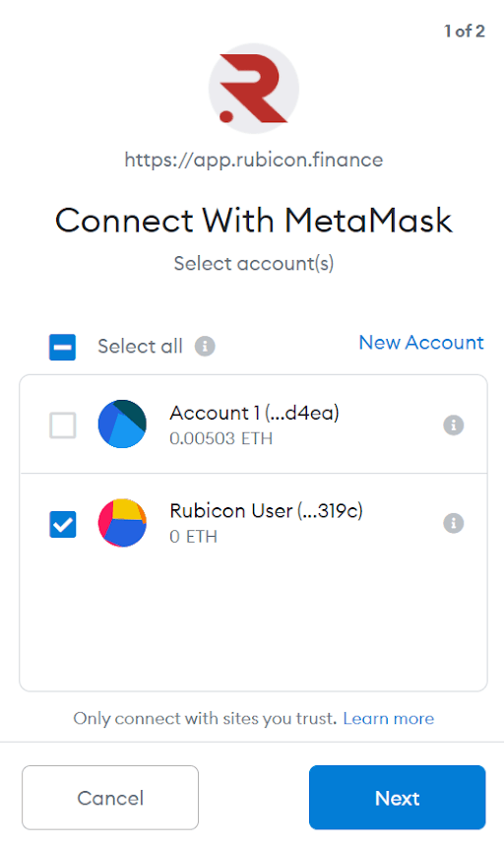Viewport: 504px width, 847px height.
Task: Click the Account 1 blue avatar icon
Action: (122, 424)
